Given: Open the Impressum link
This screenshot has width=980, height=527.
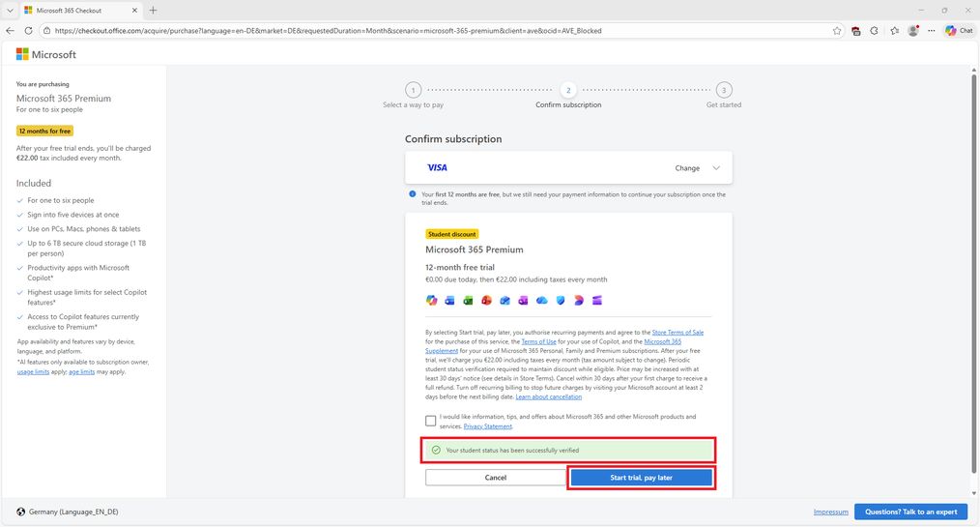Looking at the screenshot, I should (830, 512).
